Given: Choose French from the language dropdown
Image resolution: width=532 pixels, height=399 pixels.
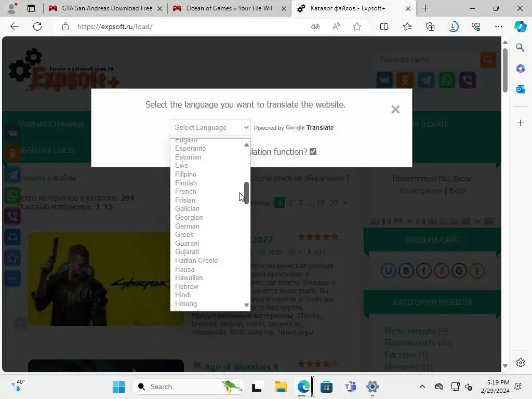Looking at the screenshot, I should 185,191.
